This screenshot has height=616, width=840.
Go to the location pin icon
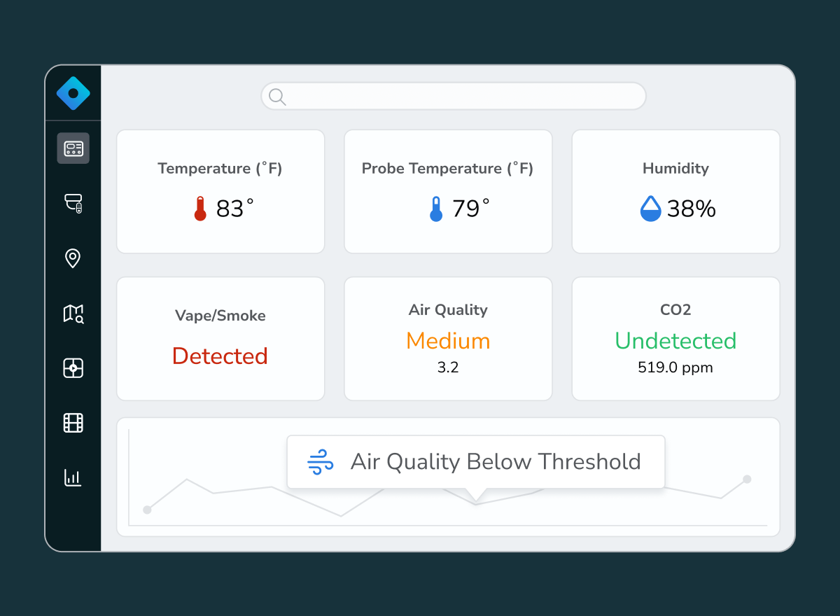[x=73, y=258]
